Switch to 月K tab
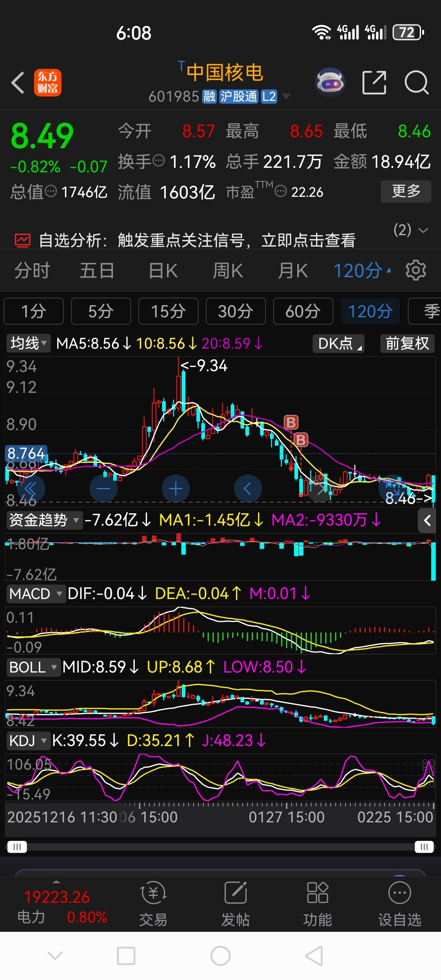 tap(293, 270)
